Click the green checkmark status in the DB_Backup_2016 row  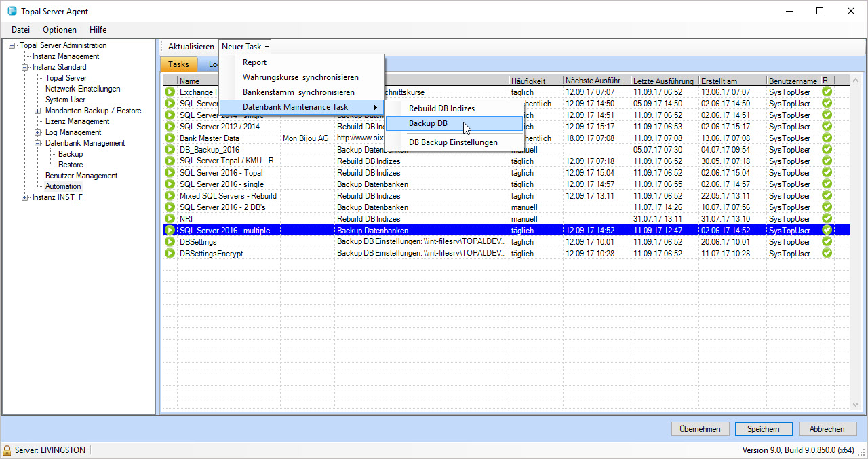(827, 150)
